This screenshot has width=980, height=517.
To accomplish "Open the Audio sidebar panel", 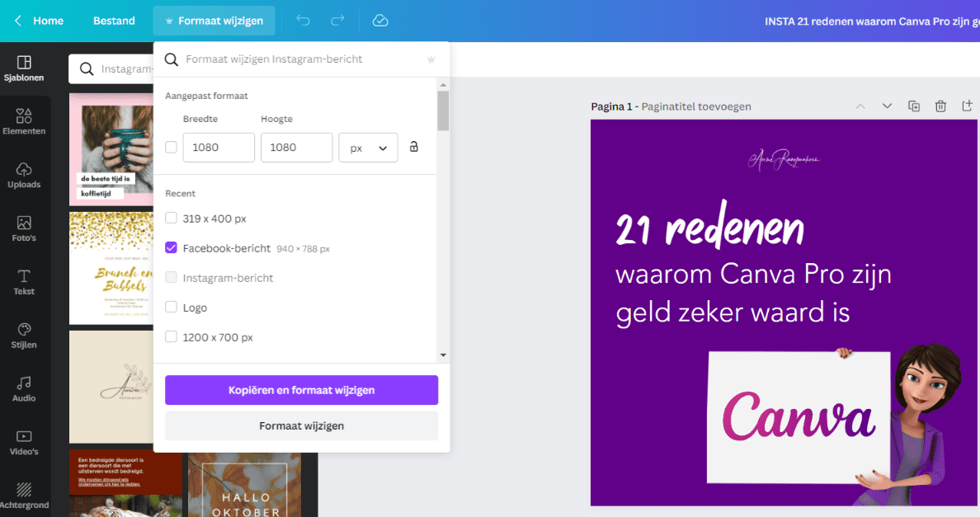I will pyautogui.click(x=24, y=389).
